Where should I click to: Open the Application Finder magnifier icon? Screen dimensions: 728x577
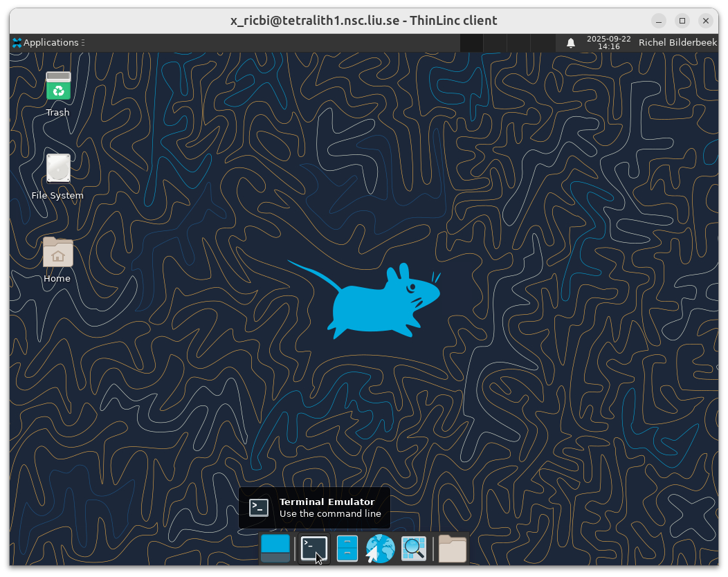point(413,548)
